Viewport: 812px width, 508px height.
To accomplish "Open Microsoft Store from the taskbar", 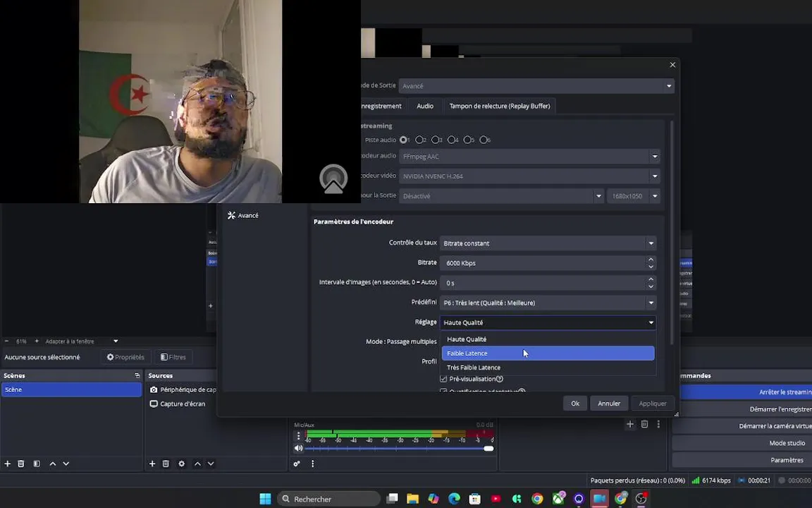I will click(x=475, y=499).
